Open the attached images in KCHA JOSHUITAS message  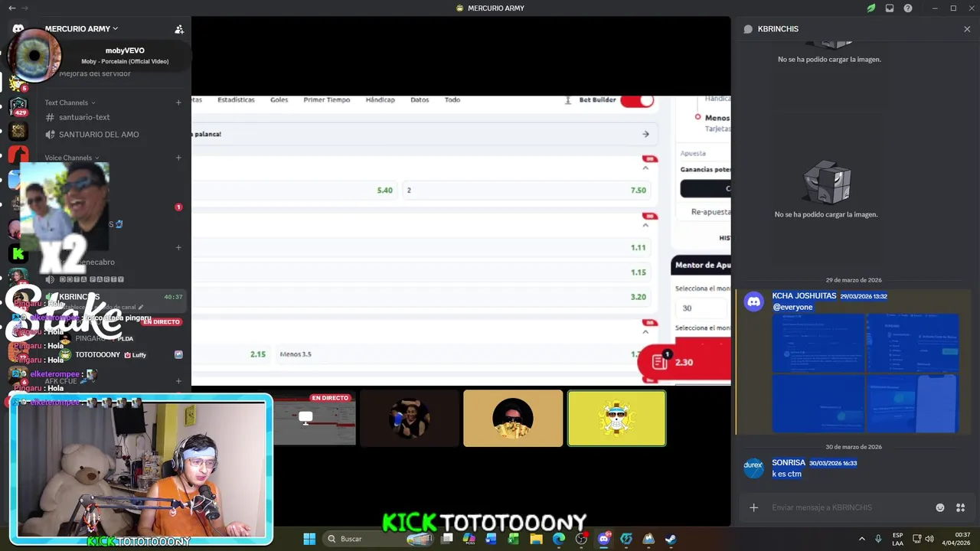click(865, 373)
